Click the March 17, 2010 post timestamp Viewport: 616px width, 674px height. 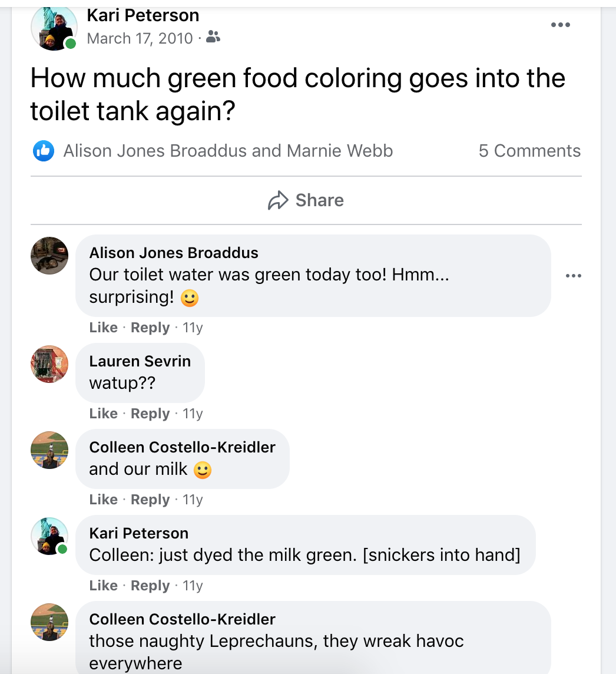pos(140,38)
